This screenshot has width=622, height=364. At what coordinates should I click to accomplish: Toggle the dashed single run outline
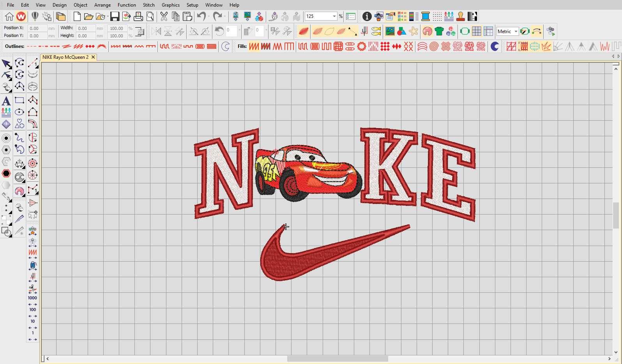pyautogui.click(x=32, y=46)
